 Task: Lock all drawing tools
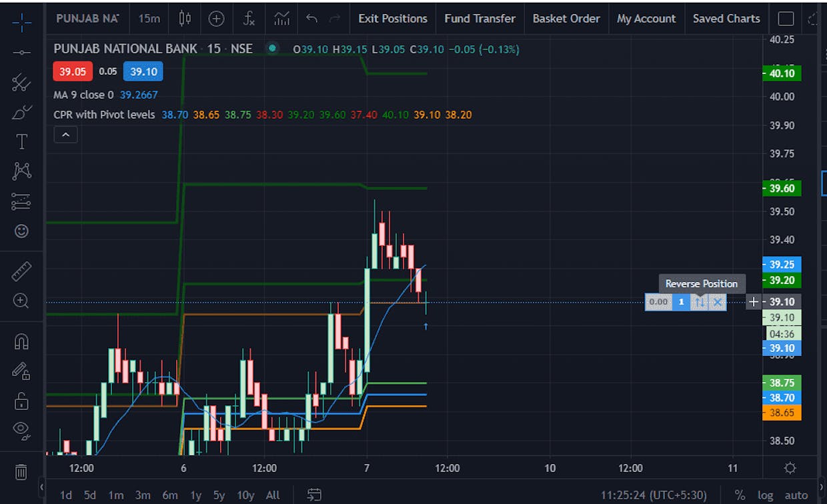click(21, 400)
